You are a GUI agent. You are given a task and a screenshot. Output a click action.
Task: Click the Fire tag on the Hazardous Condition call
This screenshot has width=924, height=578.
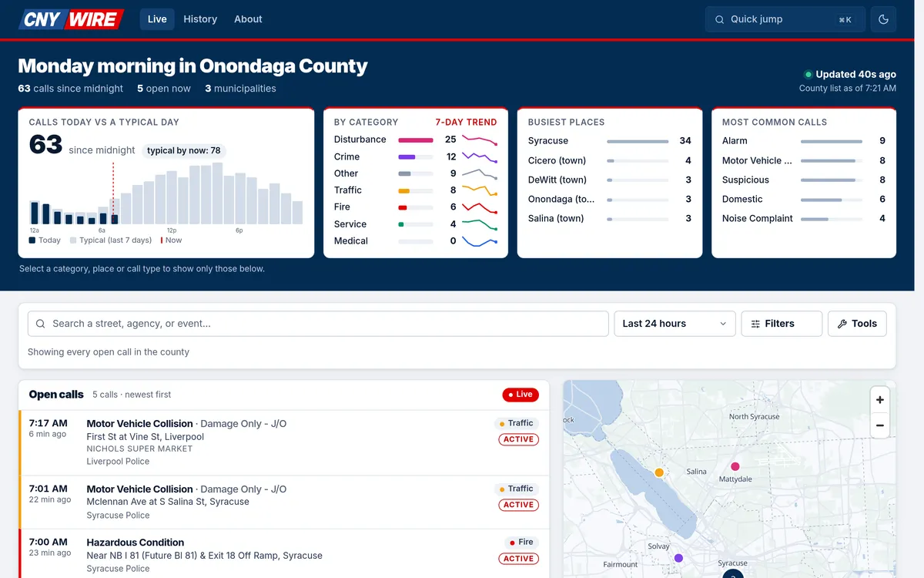521,542
